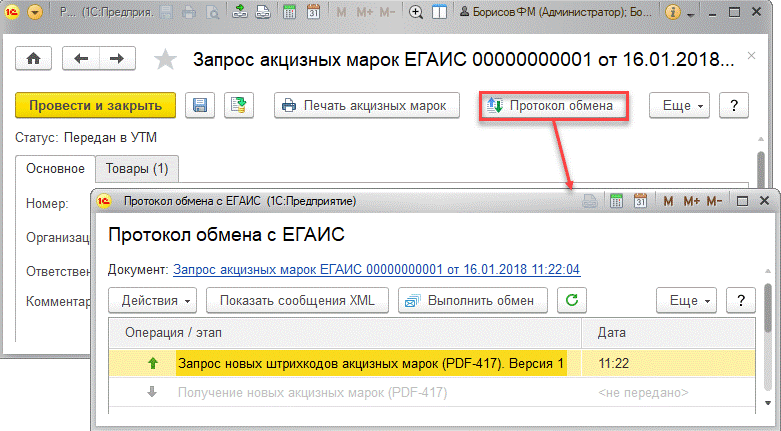Click the main document vertical scrollbar

click(x=761, y=167)
